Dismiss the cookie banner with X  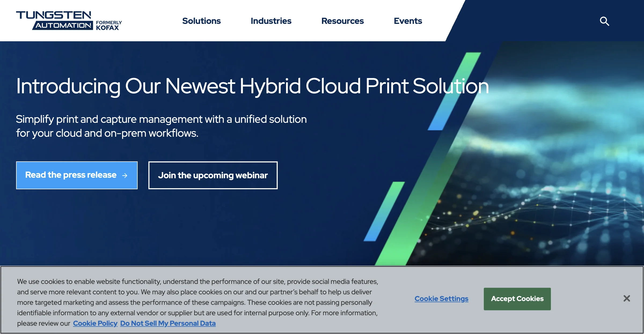627,298
